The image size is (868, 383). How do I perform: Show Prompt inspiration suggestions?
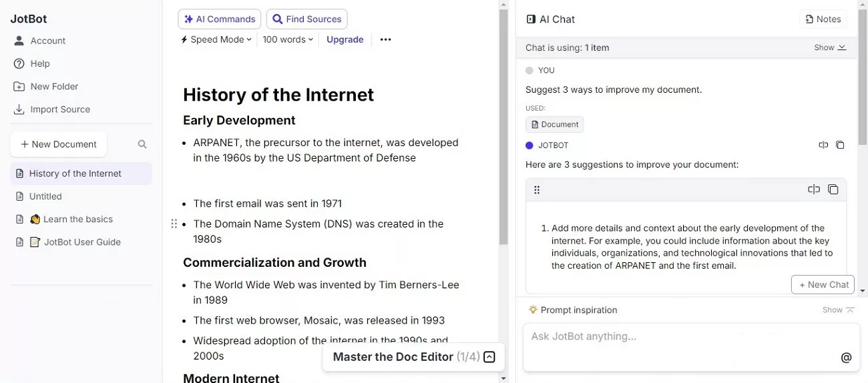[838, 310]
